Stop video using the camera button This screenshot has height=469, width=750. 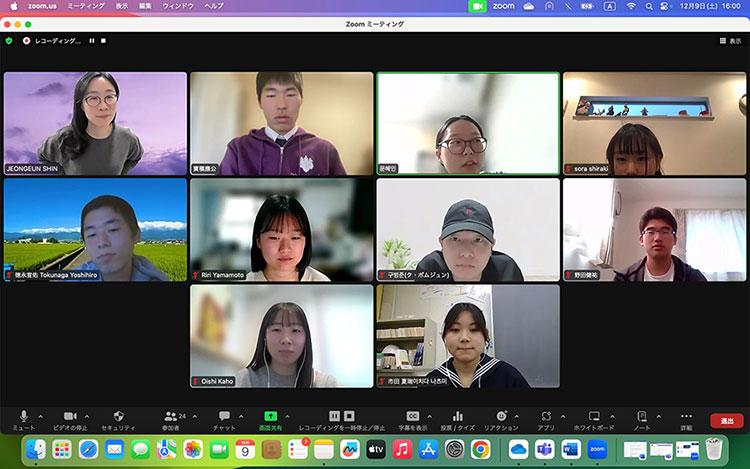tap(69, 416)
